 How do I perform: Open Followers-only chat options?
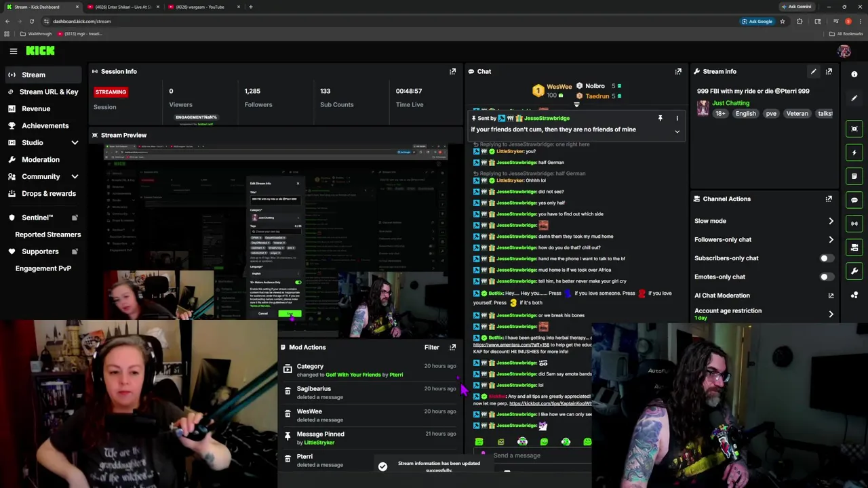point(764,239)
